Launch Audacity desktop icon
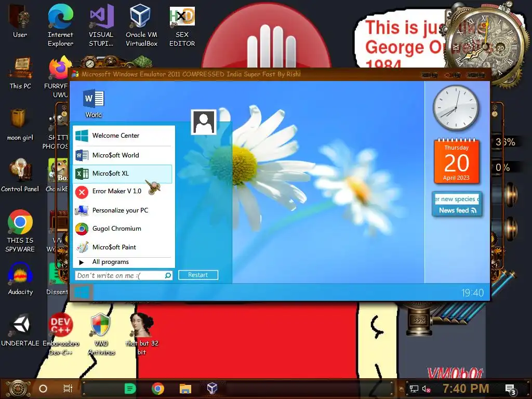This screenshot has height=399, width=532. (20, 279)
